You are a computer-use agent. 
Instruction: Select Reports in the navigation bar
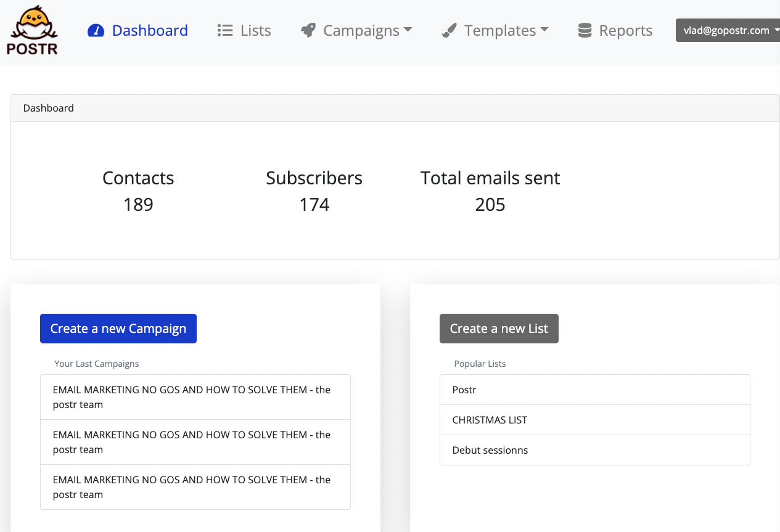coord(625,30)
